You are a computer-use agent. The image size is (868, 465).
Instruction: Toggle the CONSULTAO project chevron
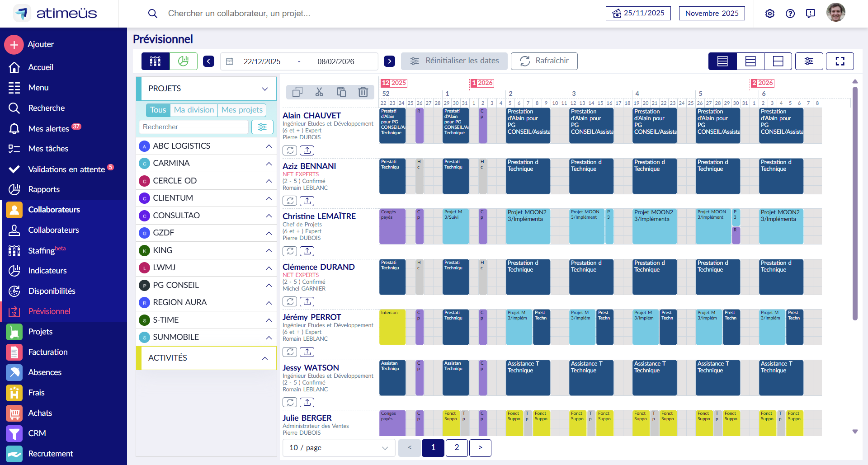point(269,216)
